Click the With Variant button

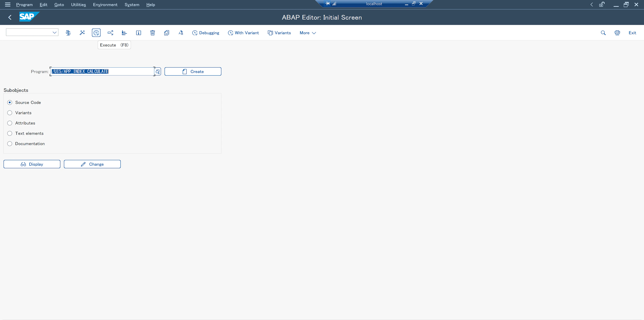(243, 33)
